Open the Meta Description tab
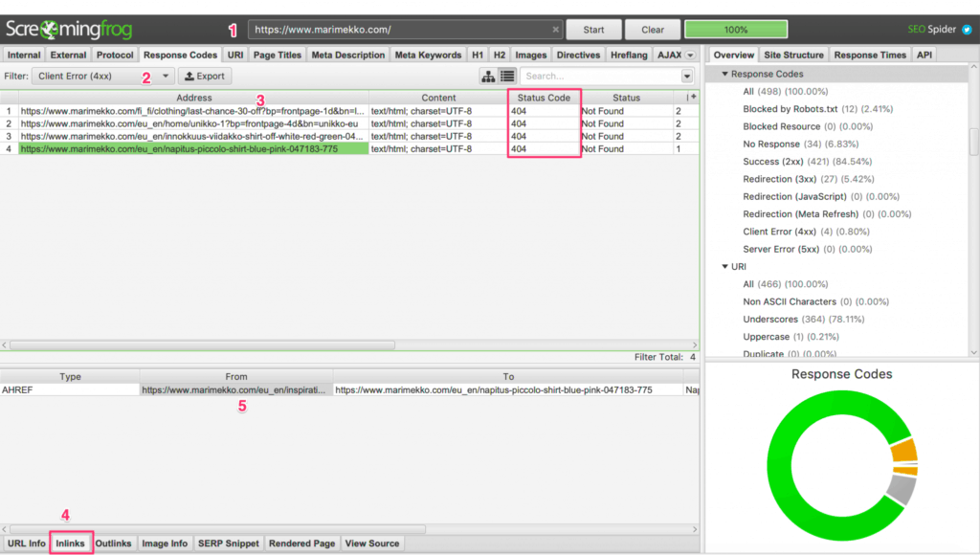The image size is (980, 555). (x=348, y=55)
